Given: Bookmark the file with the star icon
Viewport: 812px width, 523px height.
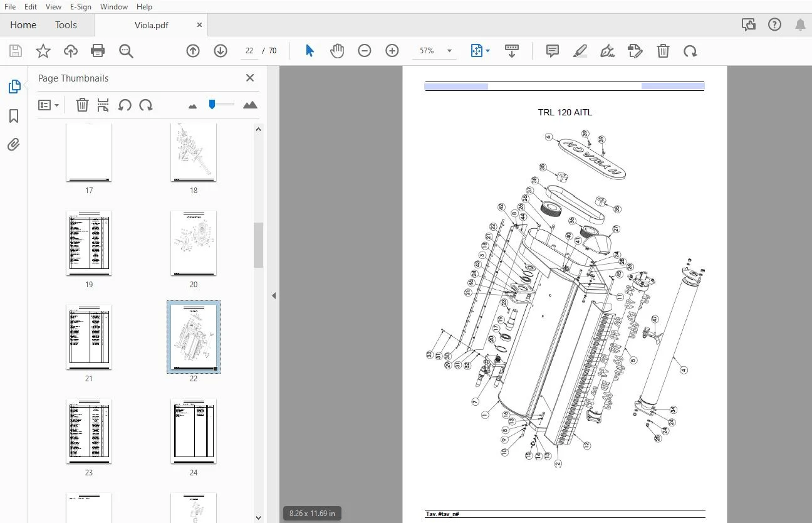Looking at the screenshot, I should pyautogui.click(x=43, y=51).
